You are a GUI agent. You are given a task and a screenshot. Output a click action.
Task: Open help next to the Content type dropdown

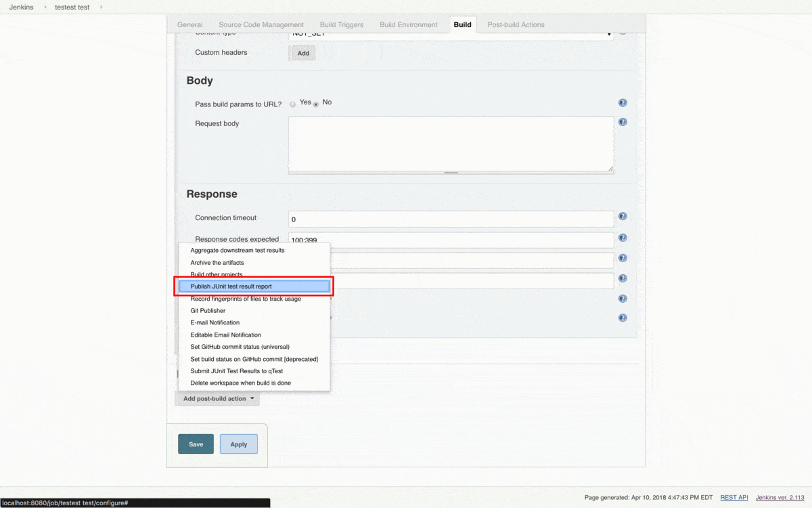pos(623,32)
